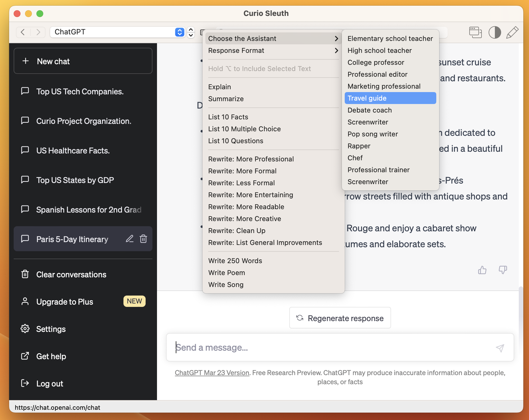Viewport: 529px width, 420px height.
Task: Pick Pop song writer assistant
Action: click(390, 134)
